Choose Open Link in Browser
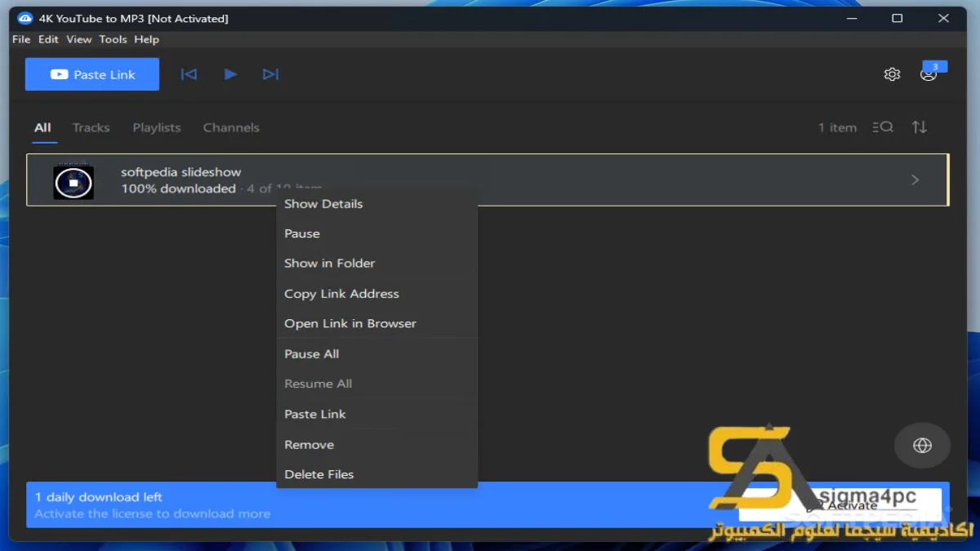 point(376,323)
